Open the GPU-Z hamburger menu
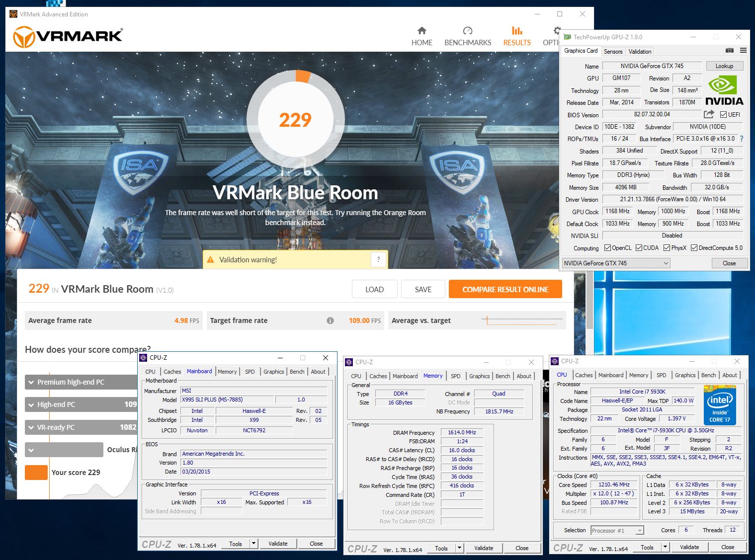The width and height of the screenshot is (755, 560). 743,51
